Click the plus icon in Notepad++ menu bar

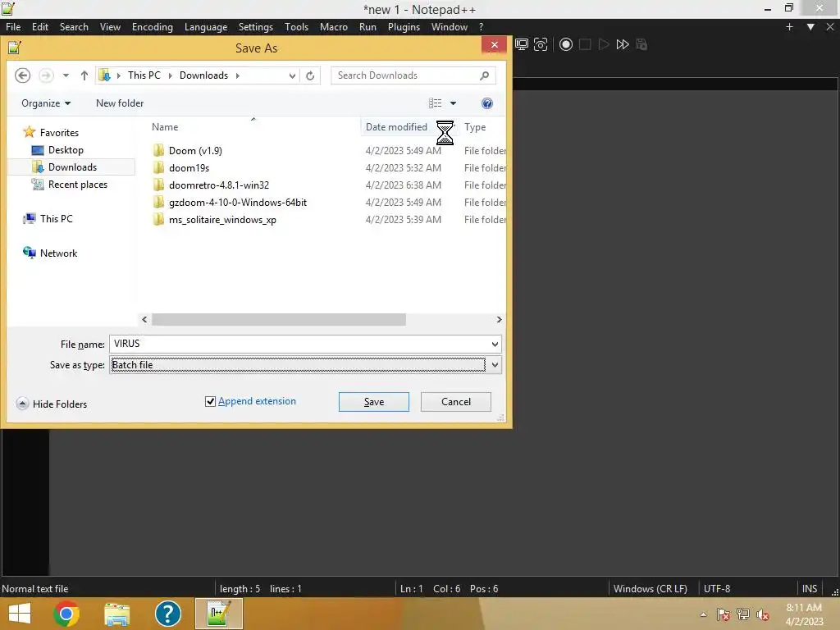(x=789, y=27)
